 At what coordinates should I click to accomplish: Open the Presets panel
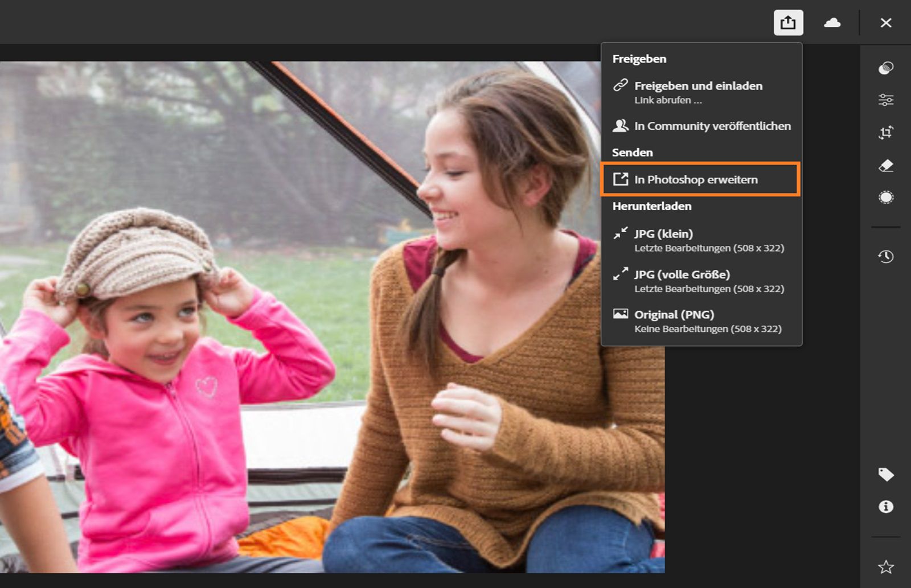click(886, 68)
